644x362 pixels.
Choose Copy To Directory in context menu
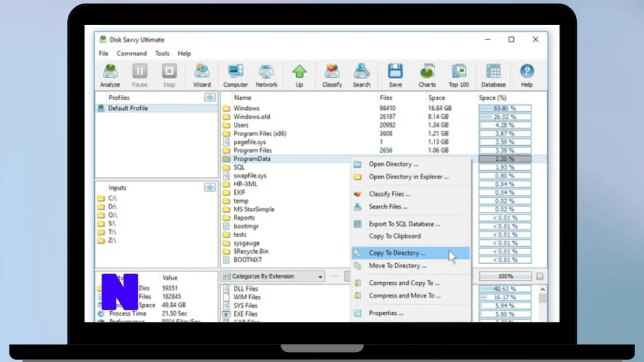(410, 253)
